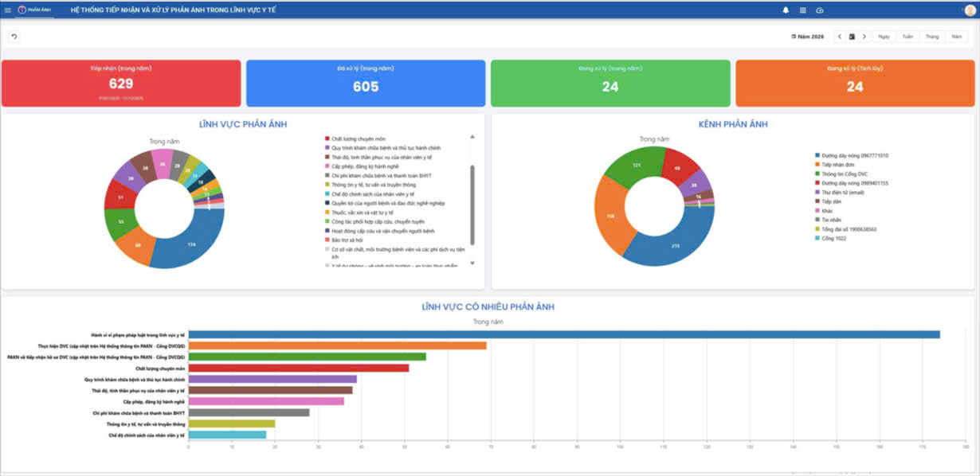Open the apps grid icon

[x=802, y=10]
